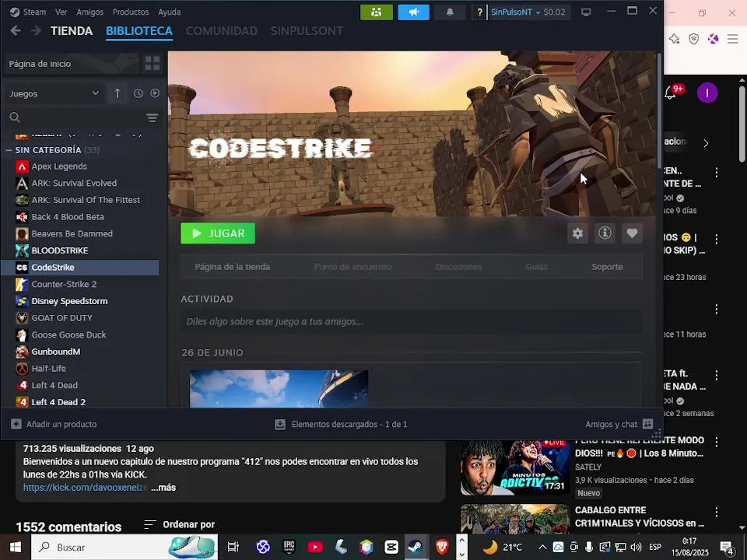Open the Ayuda menu

[x=169, y=12]
